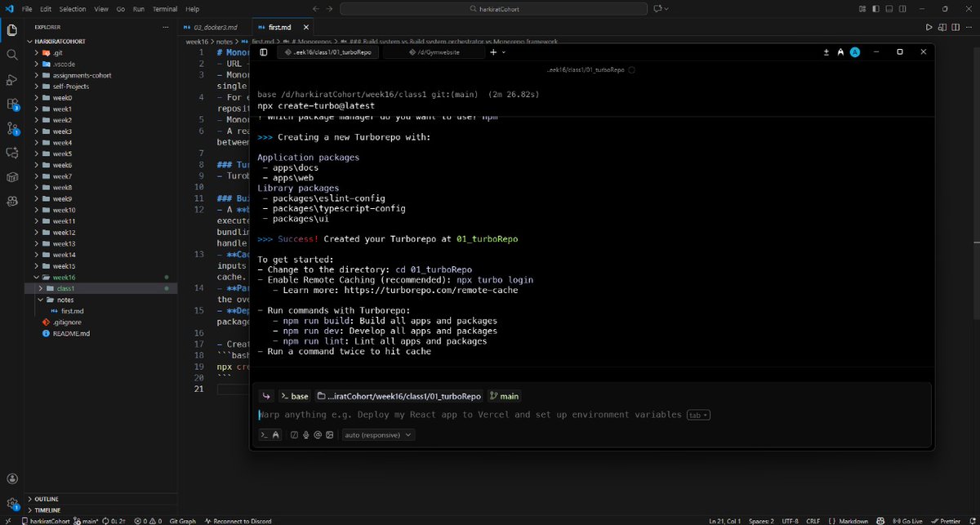Open first.md in the Explorer tree
The width and height of the screenshot is (980, 525).
point(73,311)
